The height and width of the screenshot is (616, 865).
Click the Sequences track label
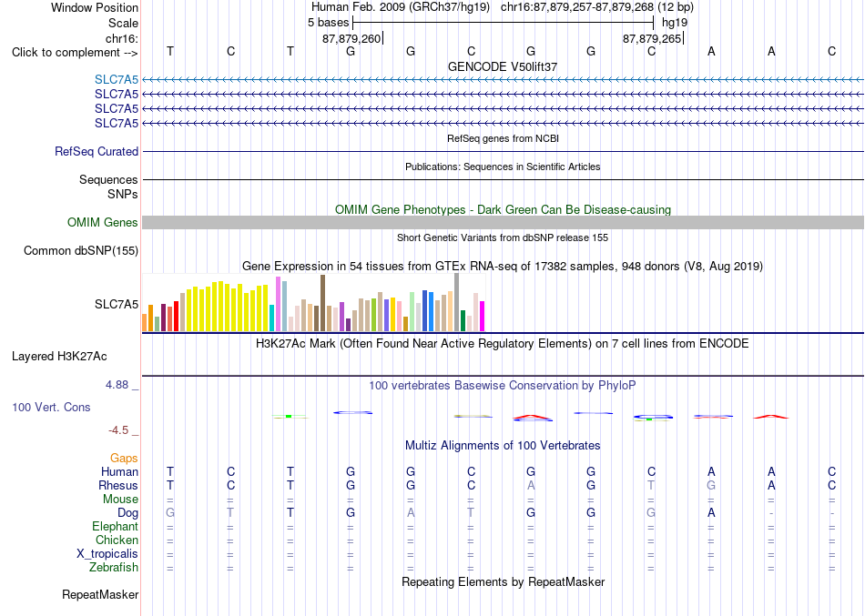[108, 179]
